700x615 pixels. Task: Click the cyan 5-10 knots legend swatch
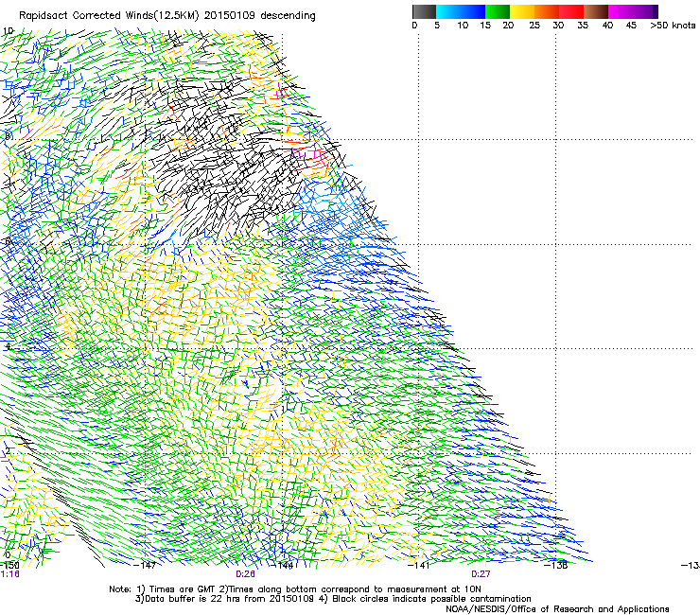pyautogui.click(x=448, y=11)
